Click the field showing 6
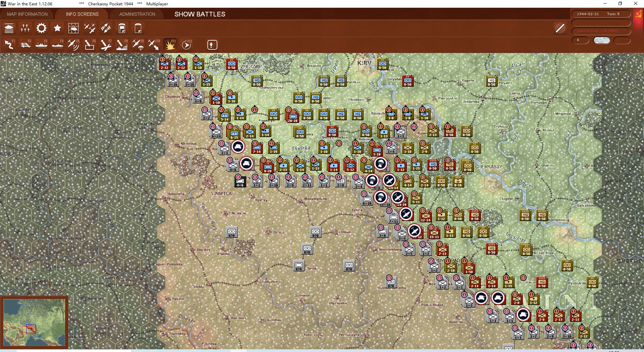Image resolution: width=644 pixels, height=352 pixels. click(580, 40)
